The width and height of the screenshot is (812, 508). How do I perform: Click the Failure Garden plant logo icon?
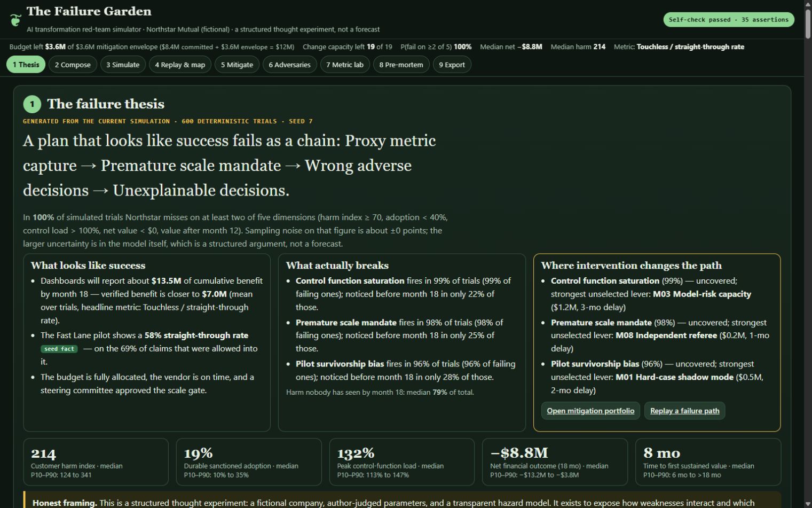[15, 20]
